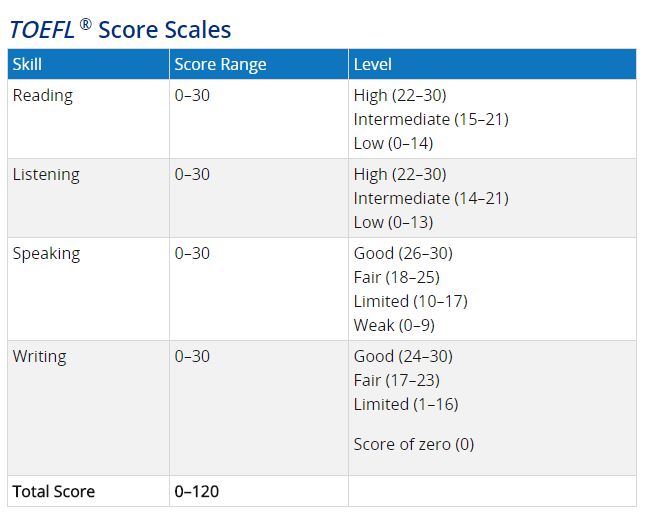This screenshot has width=645, height=517.
Task: Select the Skill column header
Action: click(x=27, y=65)
